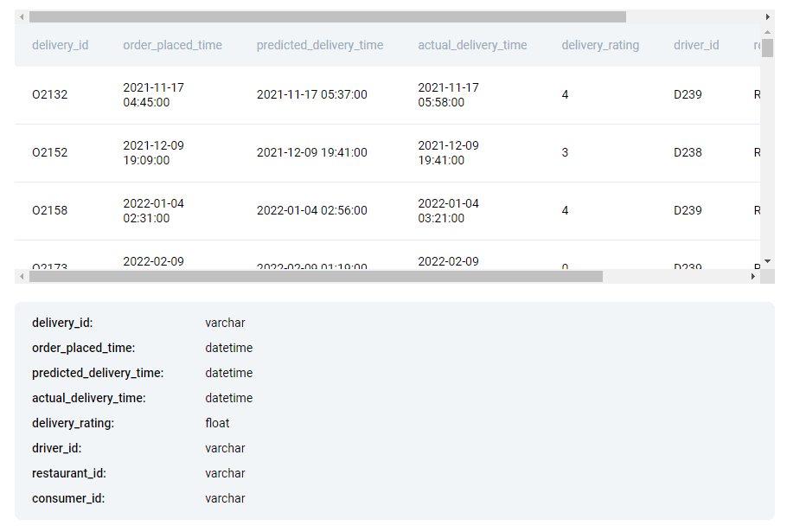Click the right arrow on the top scrollbar

point(768,16)
